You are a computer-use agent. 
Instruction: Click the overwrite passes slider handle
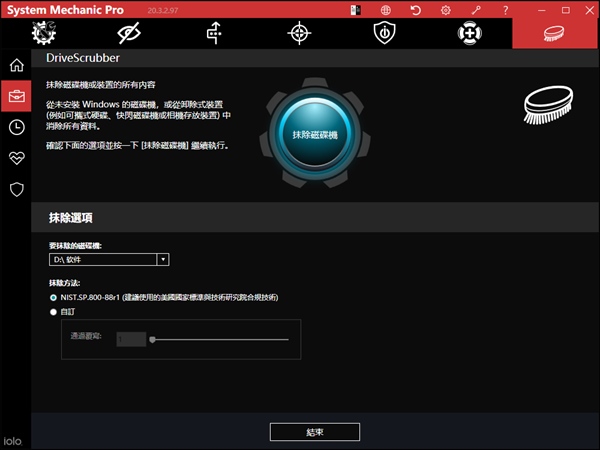tap(152, 339)
